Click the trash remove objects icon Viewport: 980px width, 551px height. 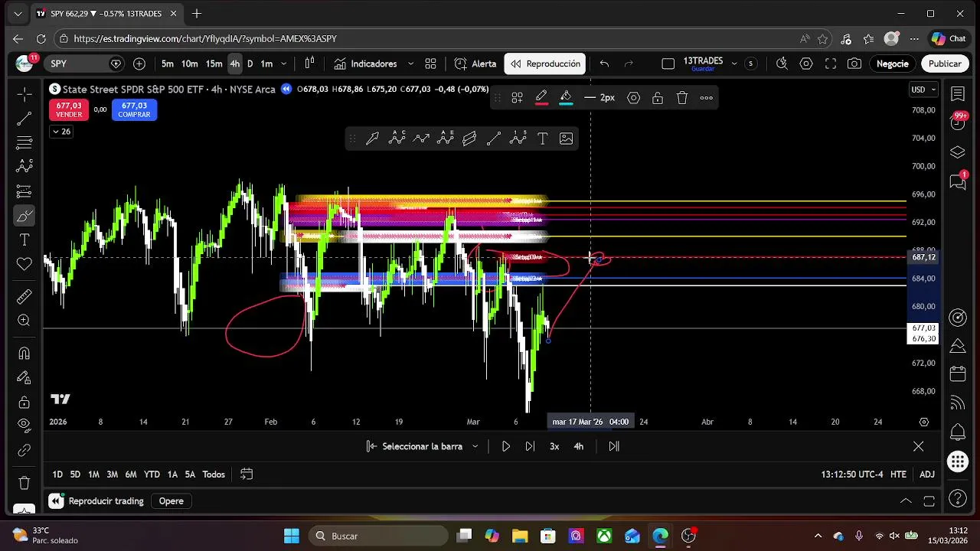pos(24,483)
